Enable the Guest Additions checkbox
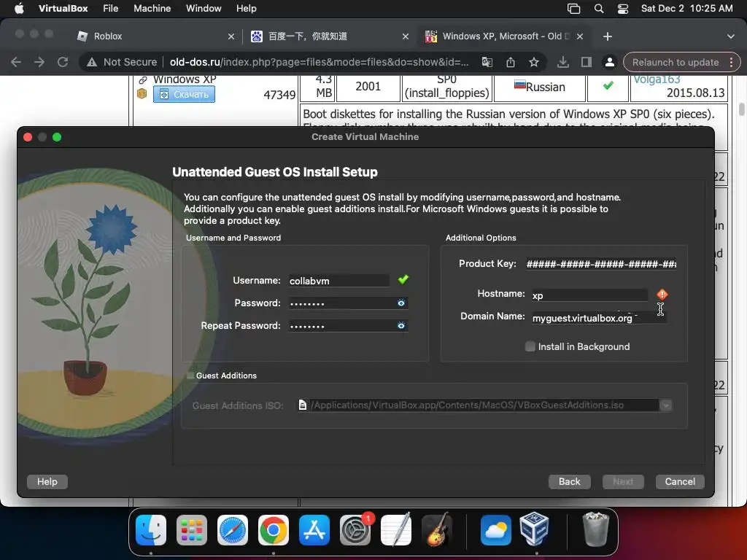 click(x=190, y=376)
